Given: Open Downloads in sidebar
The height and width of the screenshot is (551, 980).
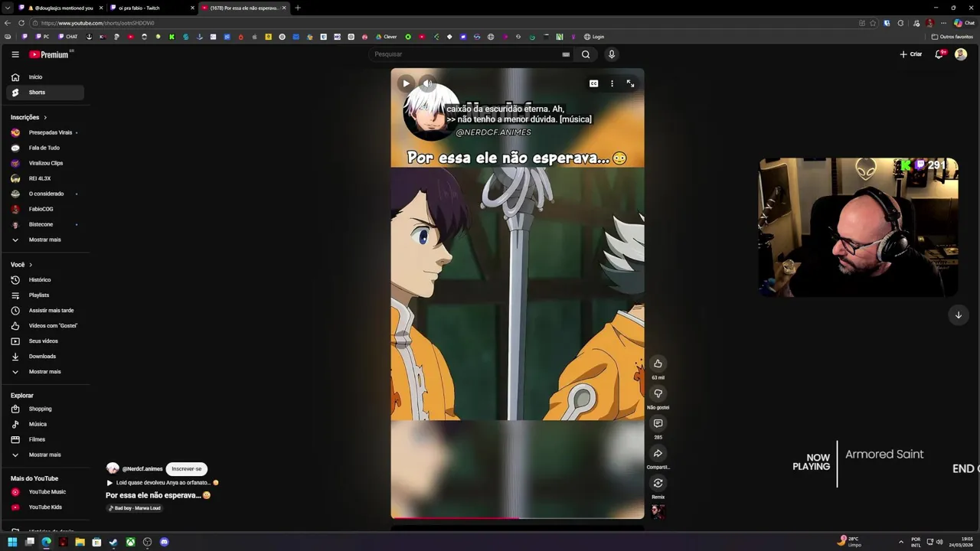Looking at the screenshot, I should click(44, 357).
